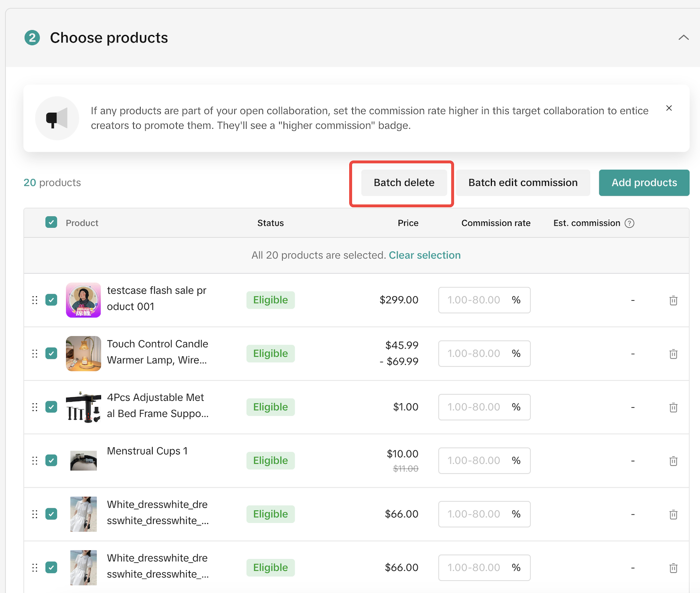Uncheck the select-all Product header checkbox
The height and width of the screenshot is (593, 700).
(x=51, y=222)
